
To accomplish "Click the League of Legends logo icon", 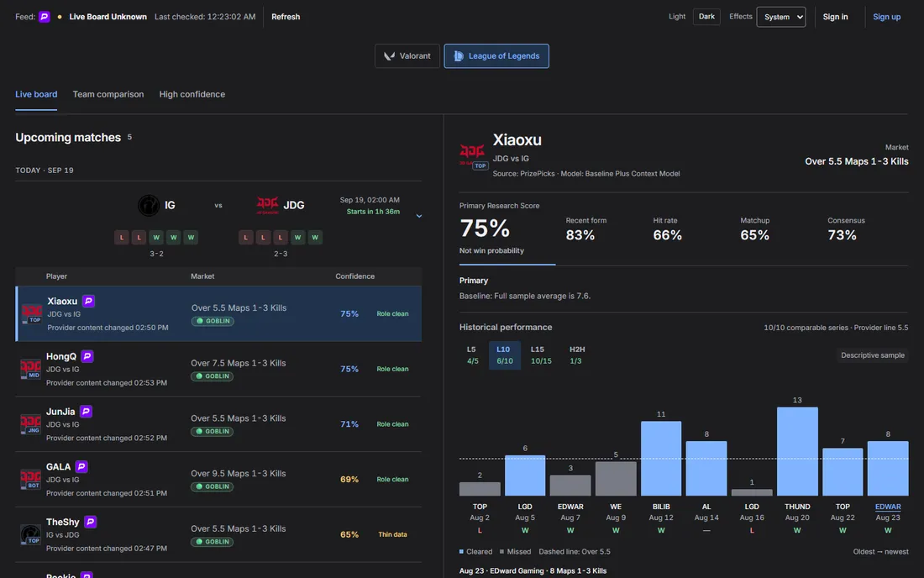I will (459, 56).
